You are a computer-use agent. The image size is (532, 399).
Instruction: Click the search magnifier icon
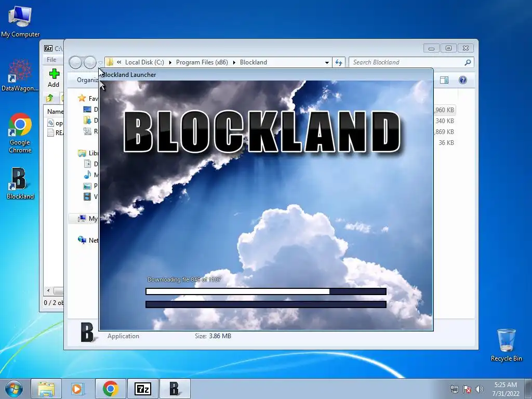pyautogui.click(x=468, y=62)
